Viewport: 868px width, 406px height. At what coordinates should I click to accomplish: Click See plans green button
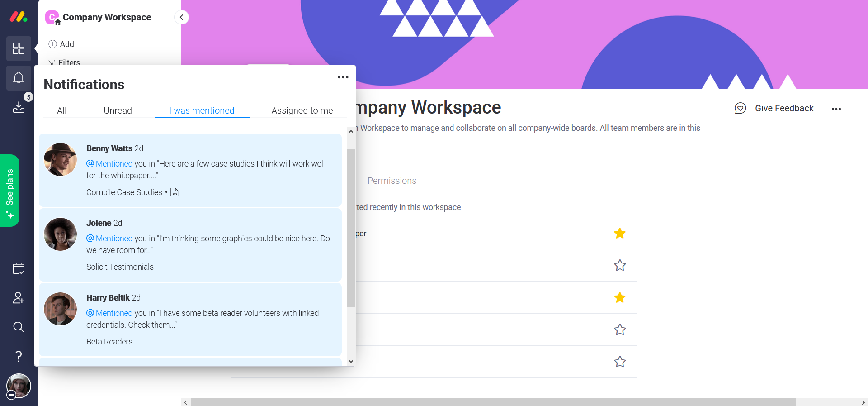coord(9,191)
